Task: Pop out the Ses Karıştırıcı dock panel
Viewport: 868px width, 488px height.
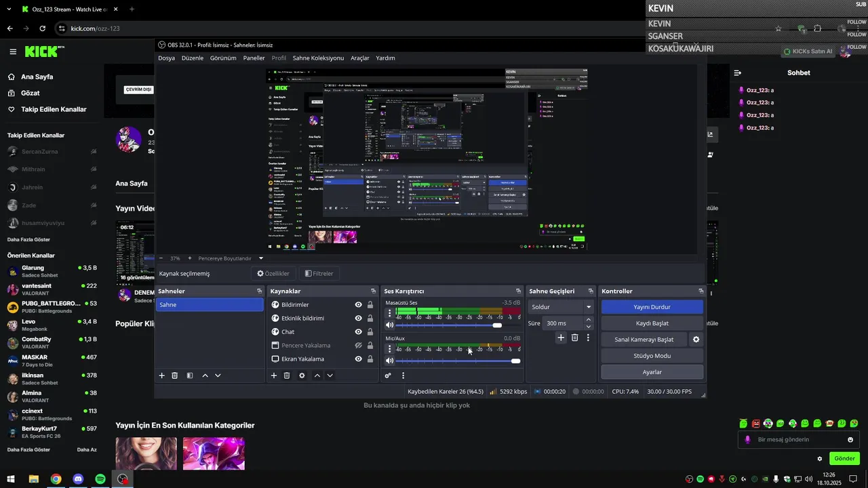Action: pos(519,291)
